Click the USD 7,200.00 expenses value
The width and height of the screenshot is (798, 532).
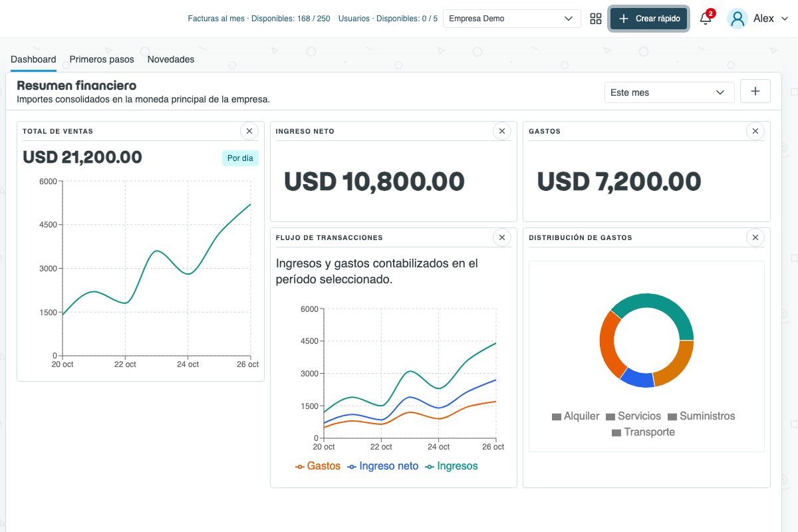point(619,182)
